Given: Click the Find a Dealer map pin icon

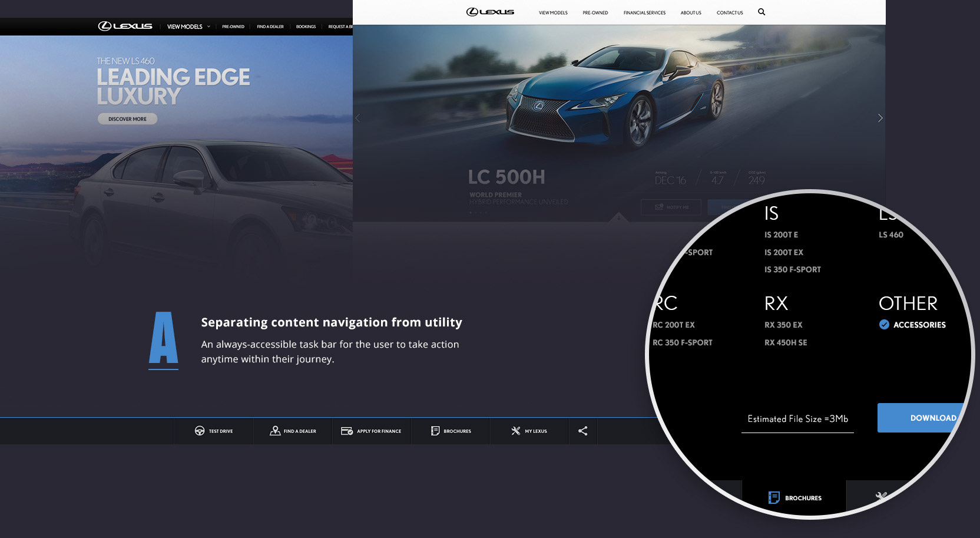Looking at the screenshot, I should pos(275,431).
